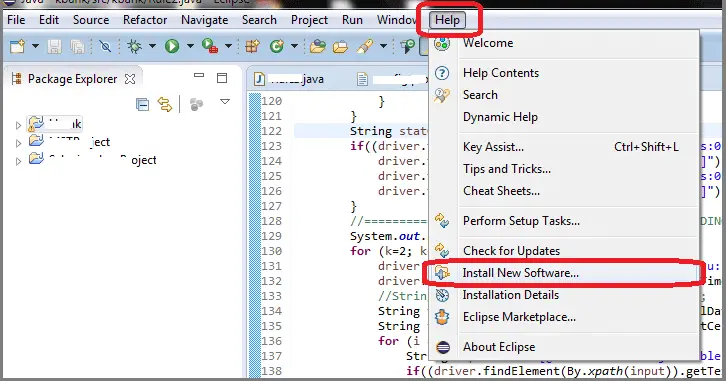Open the Window menu
The image size is (726, 381).
397,20
